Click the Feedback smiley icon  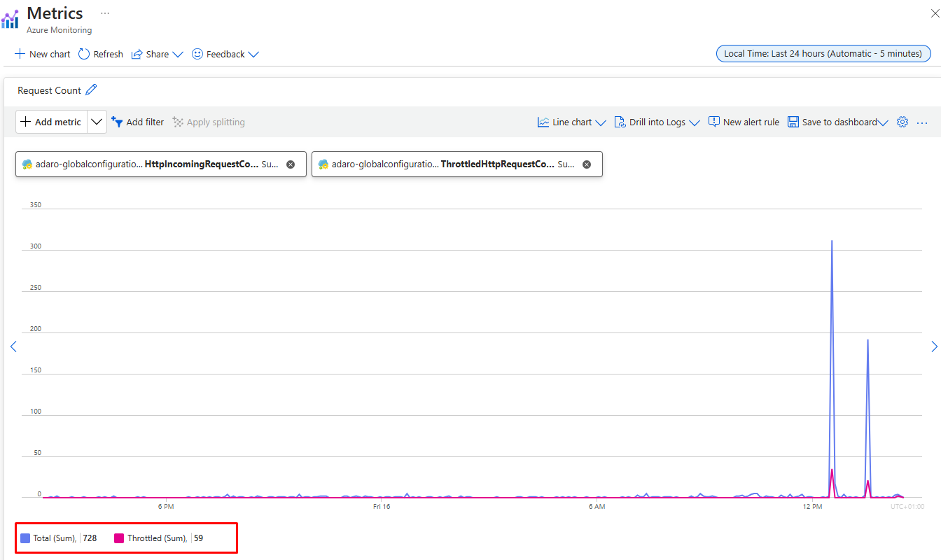197,54
